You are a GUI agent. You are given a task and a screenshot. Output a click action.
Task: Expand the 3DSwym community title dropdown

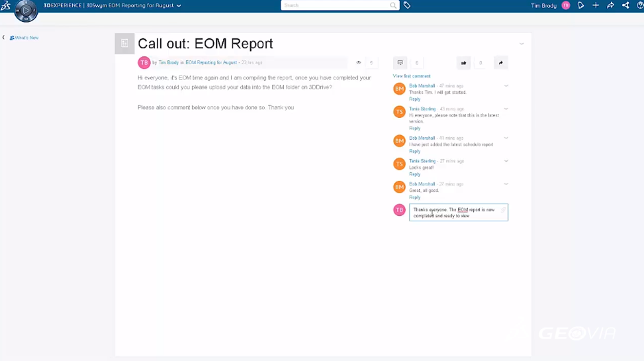(179, 5)
